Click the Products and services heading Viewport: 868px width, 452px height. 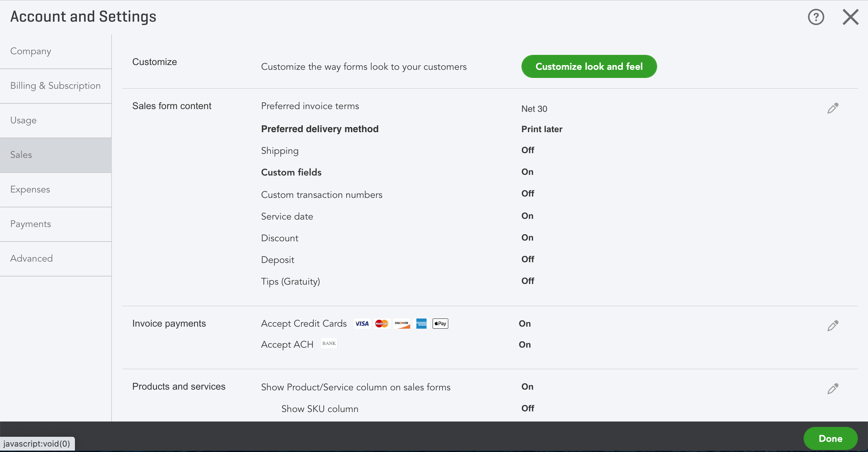click(x=179, y=387)
